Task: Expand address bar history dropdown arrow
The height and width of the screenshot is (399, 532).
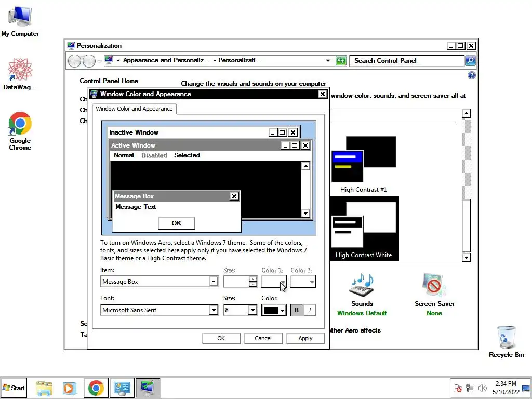Action: tap(328, 61)
